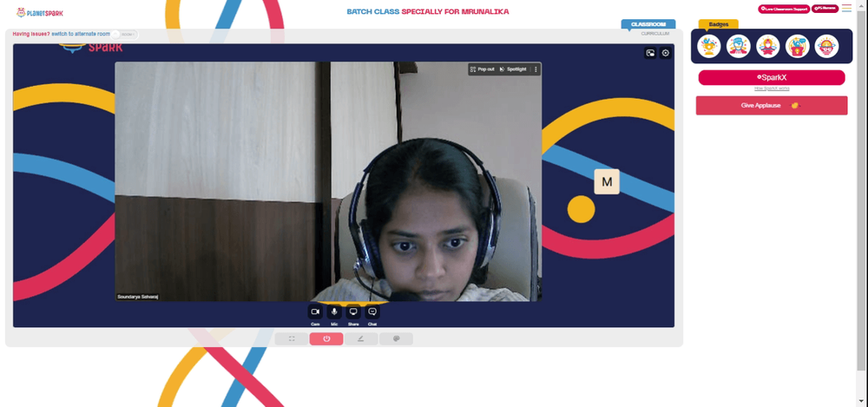Open the CLASSROOM tab

pos(648,24)
